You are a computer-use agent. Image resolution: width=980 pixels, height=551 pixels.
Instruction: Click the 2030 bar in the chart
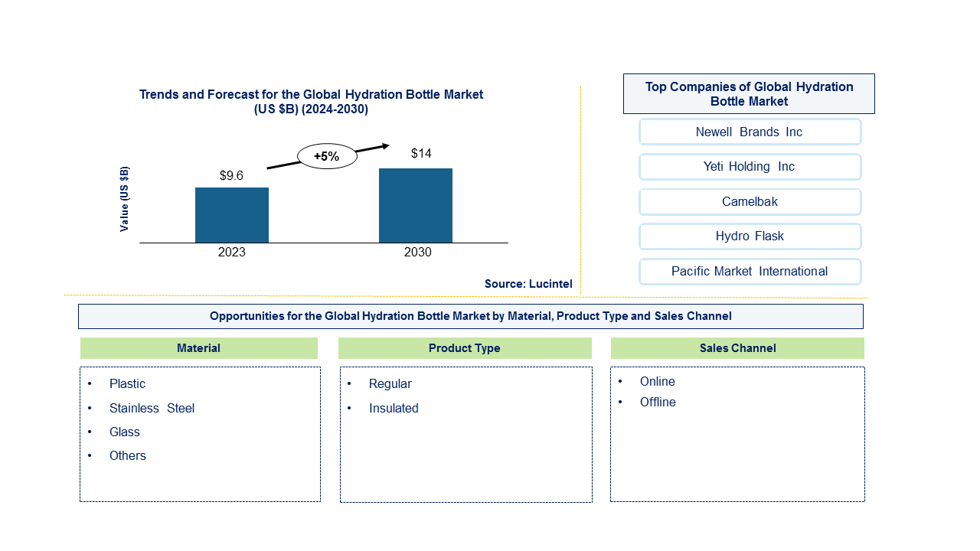pos(416,205)
